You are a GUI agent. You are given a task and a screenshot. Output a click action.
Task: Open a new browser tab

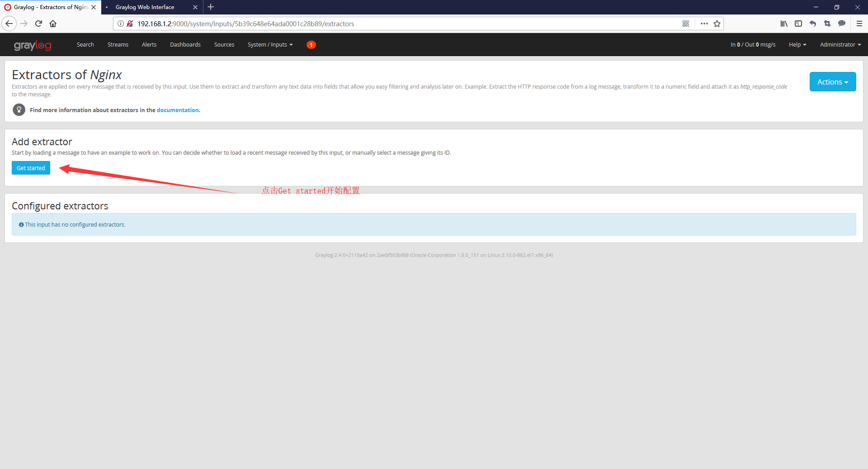pyautogui.click(x=211, y=7)
